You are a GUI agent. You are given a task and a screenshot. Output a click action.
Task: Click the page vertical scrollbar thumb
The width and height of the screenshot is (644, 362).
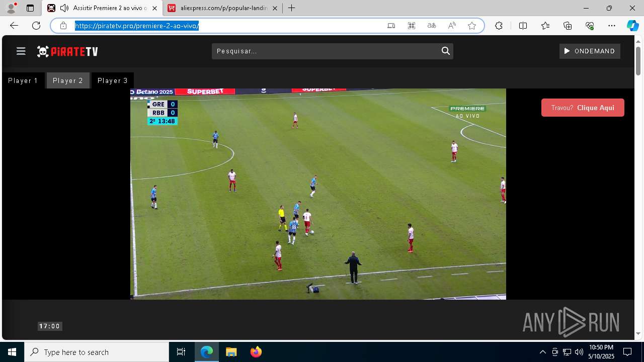pos(638,61)
